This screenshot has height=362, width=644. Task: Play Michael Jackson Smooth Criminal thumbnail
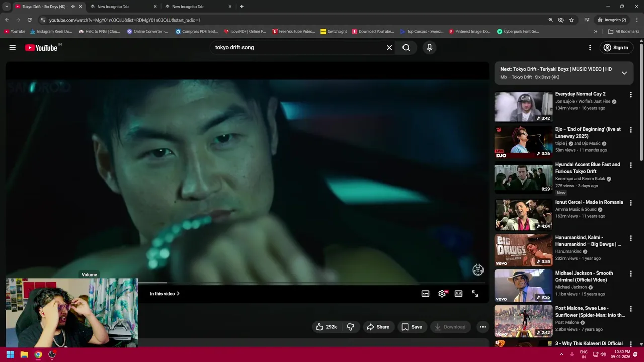[x=523, y=286]
